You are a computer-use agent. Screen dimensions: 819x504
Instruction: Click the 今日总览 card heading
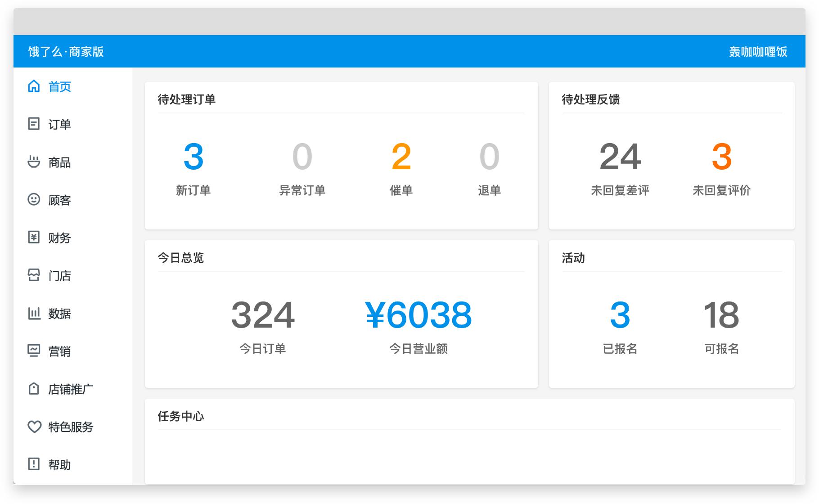(x=181, y=258)
